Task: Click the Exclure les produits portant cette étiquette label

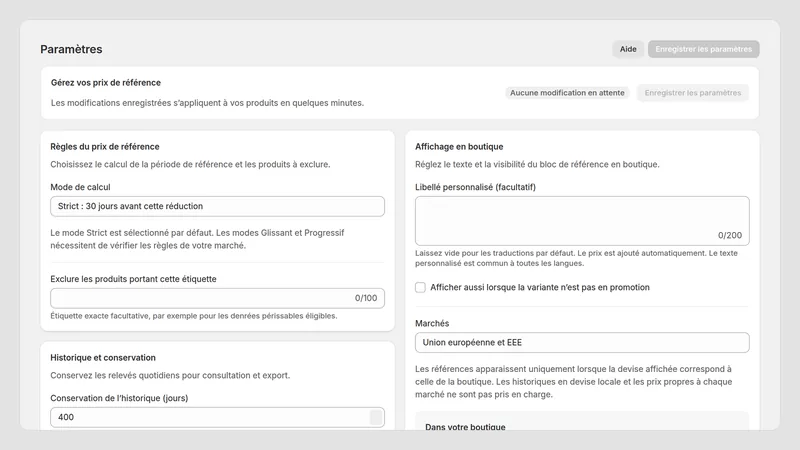Action: click(133, 279)
